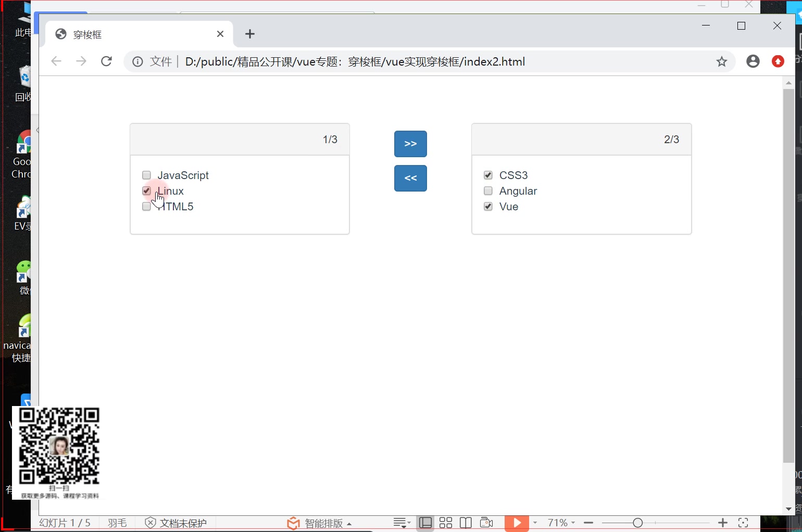Open the WeChat desktop shortcut
This screenshot has width=802, height=532.
(x=24, y=277)
